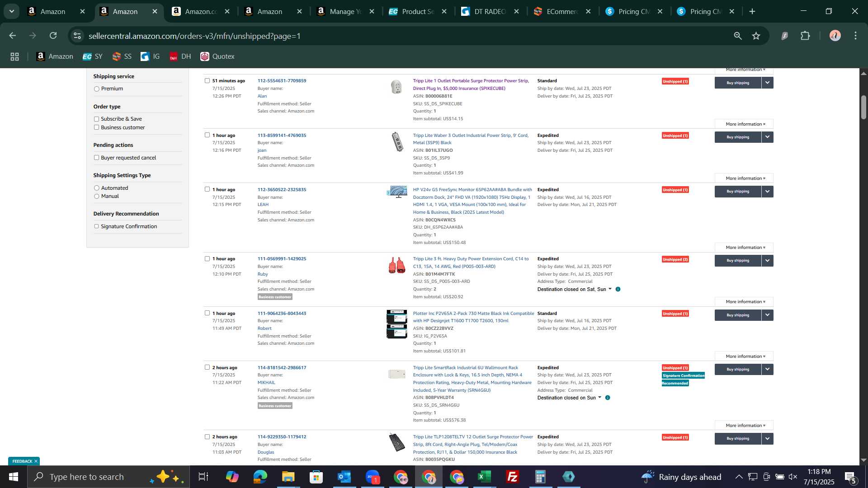Check Signature Confirmation filter
The height and width of the screenshot is (488, 868).
click(96, 226)
